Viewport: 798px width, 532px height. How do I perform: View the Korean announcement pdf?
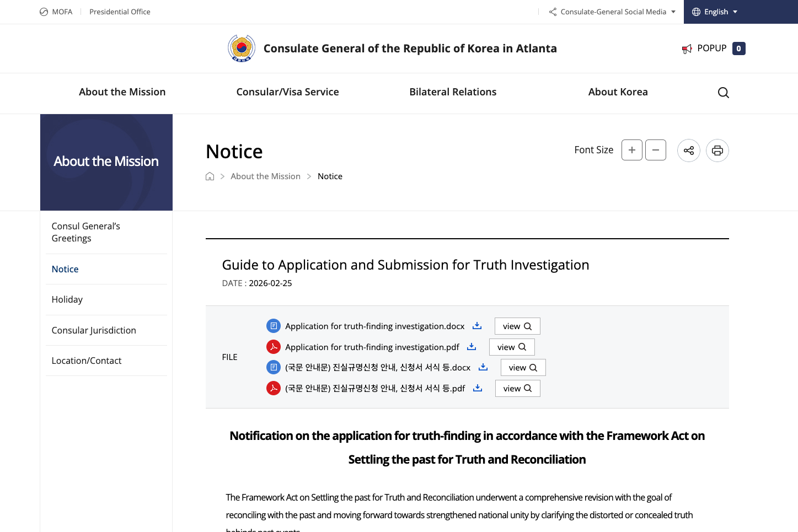pyautogui.click(x=517, y=388)
